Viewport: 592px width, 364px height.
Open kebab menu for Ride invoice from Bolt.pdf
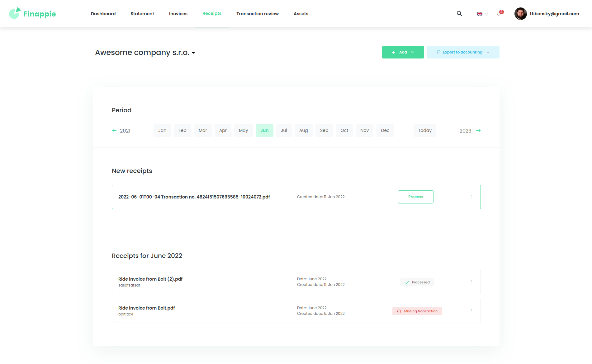[x=471, y=311]
